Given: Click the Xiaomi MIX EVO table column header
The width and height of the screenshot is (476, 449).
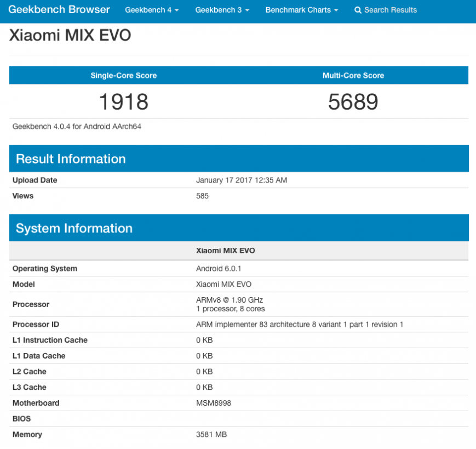Looking at the screenshot, I should coord(226,251).
